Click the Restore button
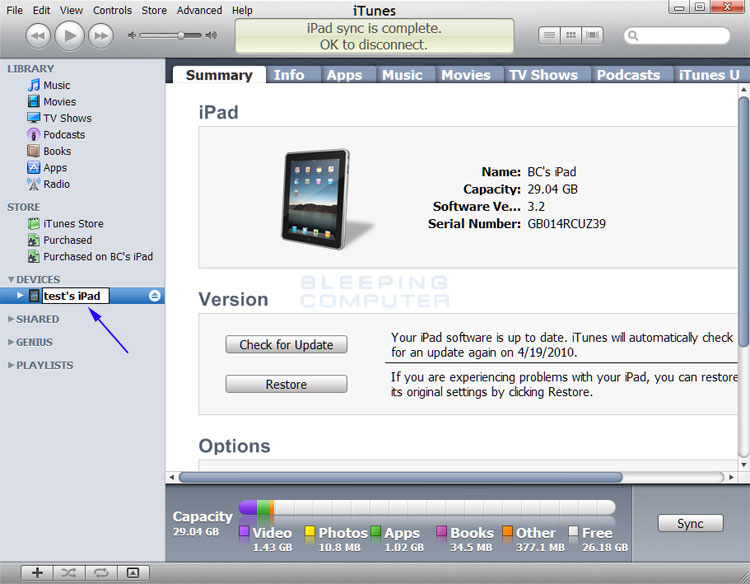The width and height of the screenshot is (750, 584). 286,384
